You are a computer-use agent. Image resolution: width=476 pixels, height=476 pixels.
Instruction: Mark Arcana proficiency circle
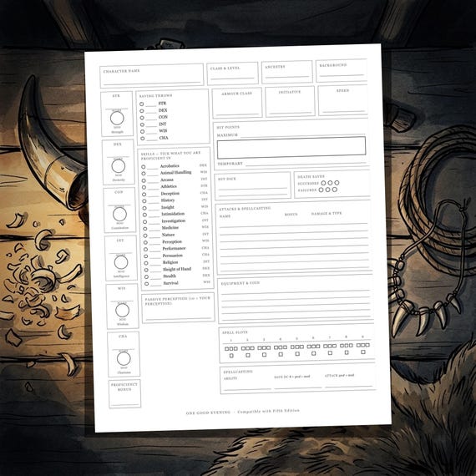144,180
